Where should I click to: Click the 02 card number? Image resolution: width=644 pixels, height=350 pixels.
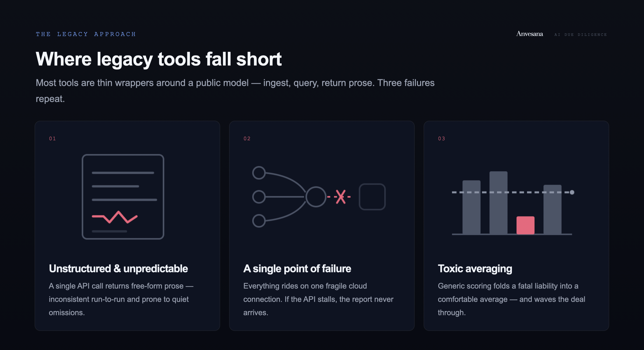[247, 138]
